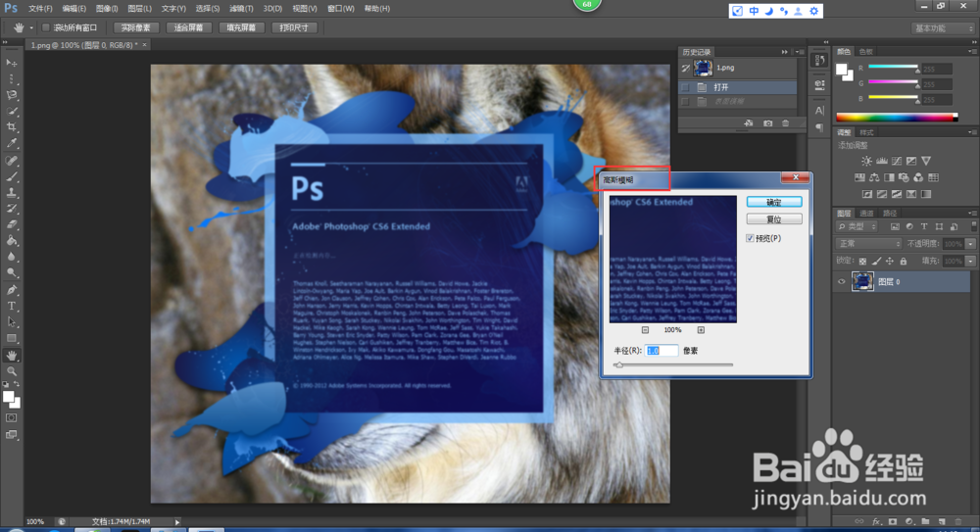This screenshot has height=532, width=980.
Task: Click 实际像素 Actual Pixels button
Action: click(135, 27)
